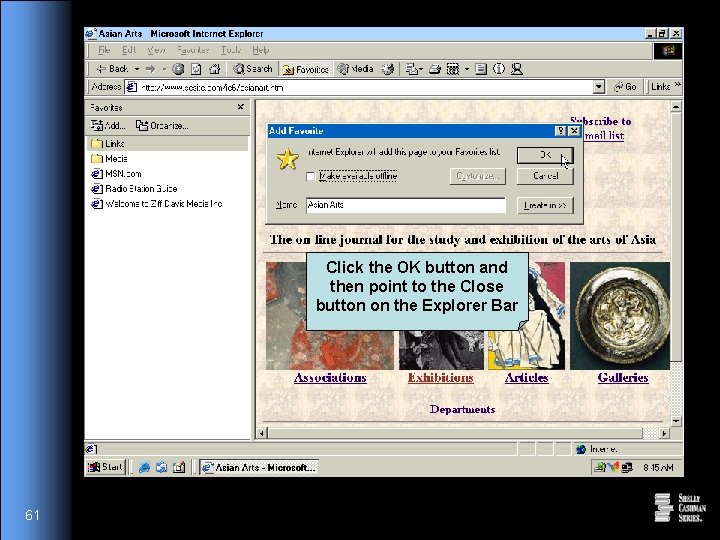Click the Edit page toolbar icon
Screen dimensions: 720x540
tap(453, 69)
